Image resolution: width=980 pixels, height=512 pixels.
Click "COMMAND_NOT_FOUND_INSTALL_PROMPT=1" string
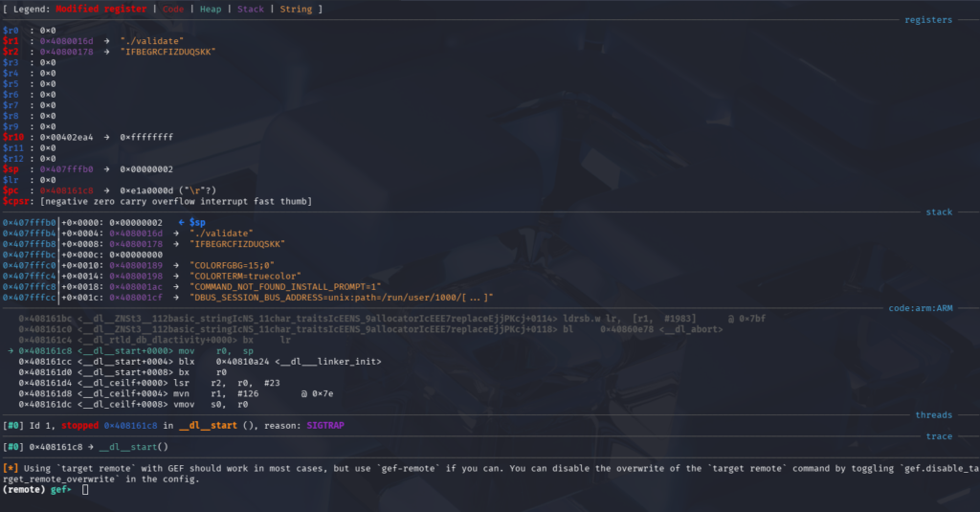[x=285, y=287]
